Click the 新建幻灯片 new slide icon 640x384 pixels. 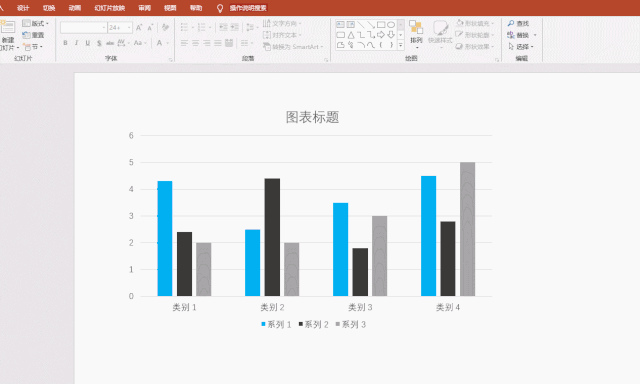8,27
